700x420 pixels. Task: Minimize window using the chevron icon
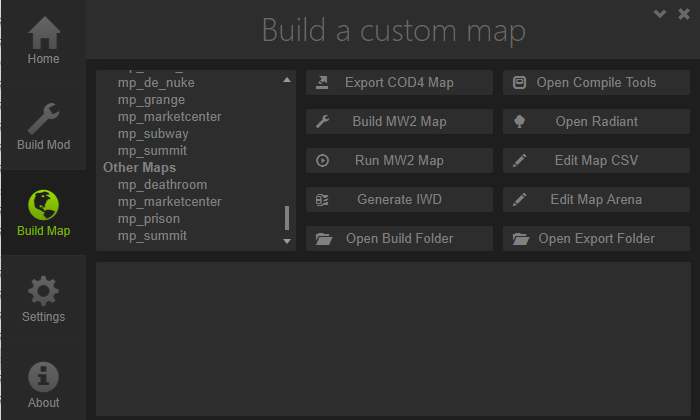point(659,14)
